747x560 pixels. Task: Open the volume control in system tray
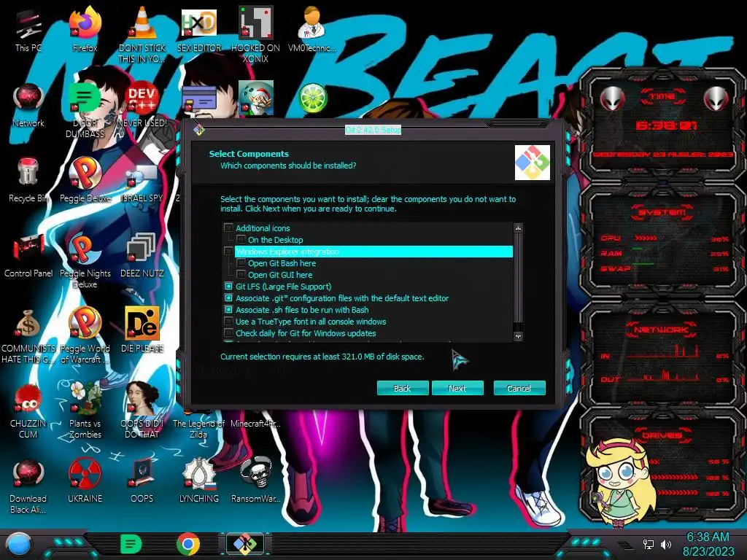[x=666, y=544]
